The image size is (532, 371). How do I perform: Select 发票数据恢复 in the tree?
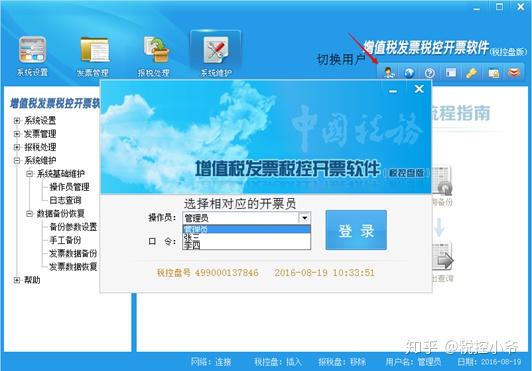click(73, 266)
